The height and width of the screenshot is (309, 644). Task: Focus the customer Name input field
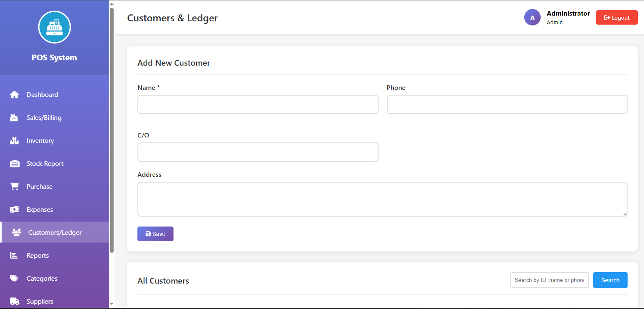[x=258, y=105]
